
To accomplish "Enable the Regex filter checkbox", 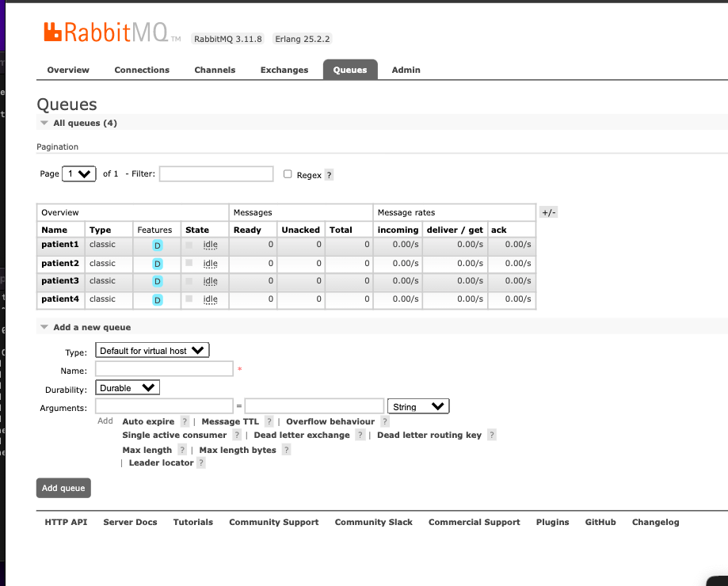I will (288, 174).
